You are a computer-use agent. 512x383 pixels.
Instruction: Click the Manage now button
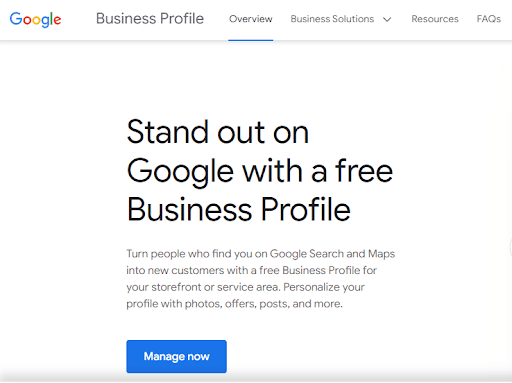click(176, 356)
